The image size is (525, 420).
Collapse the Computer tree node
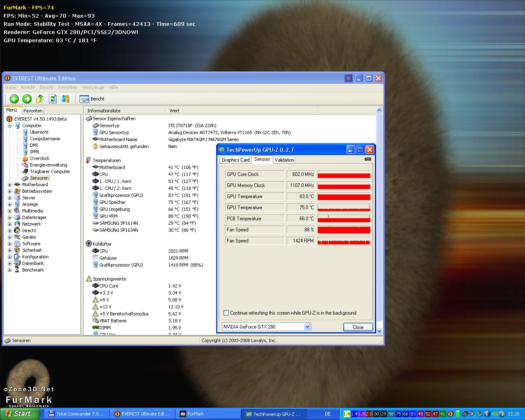click(x=9, y=126)
